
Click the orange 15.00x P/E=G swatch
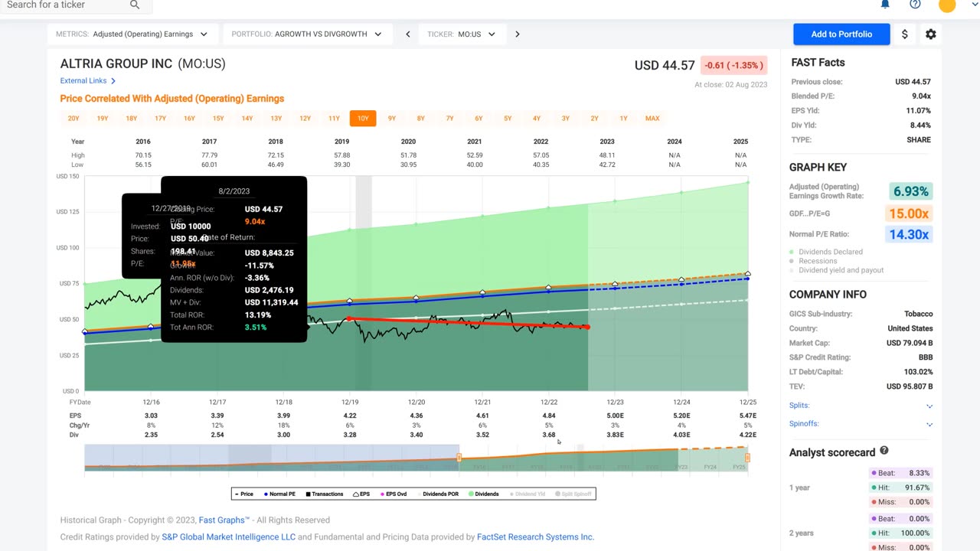point(908,214)
